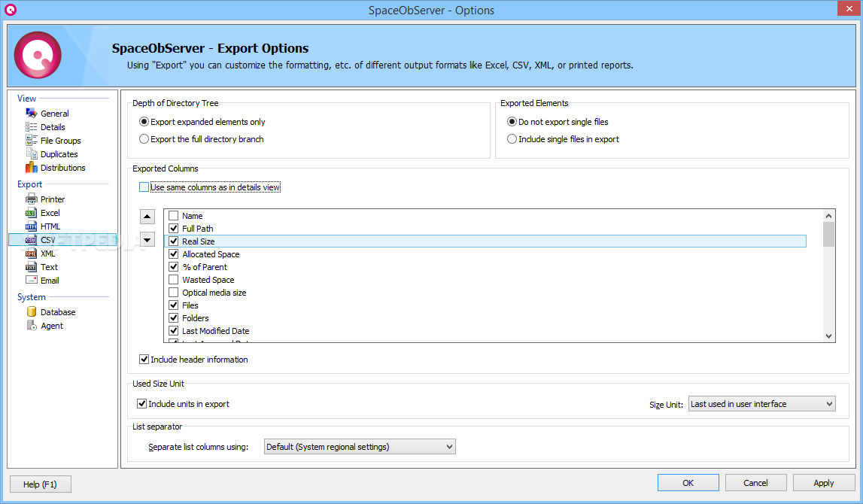Open Help (F1)

click(40, 484)
